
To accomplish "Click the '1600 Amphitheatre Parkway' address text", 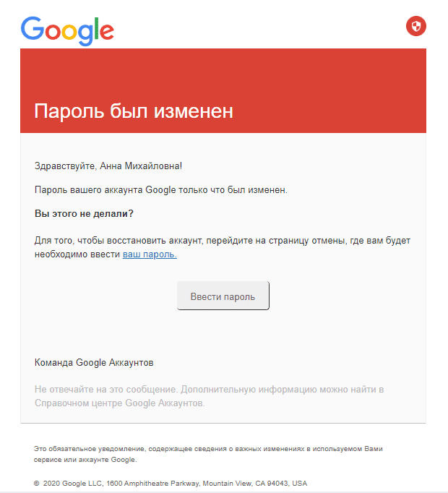I will coord(152,484).
